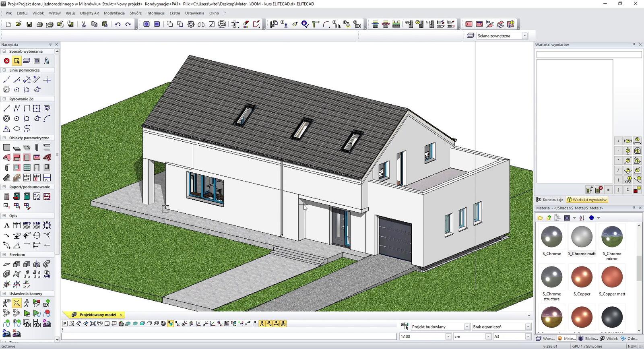644x349 pixels.
Task: Click the calculator icon in Raport/podsumowanie
Action: (6, 196)
